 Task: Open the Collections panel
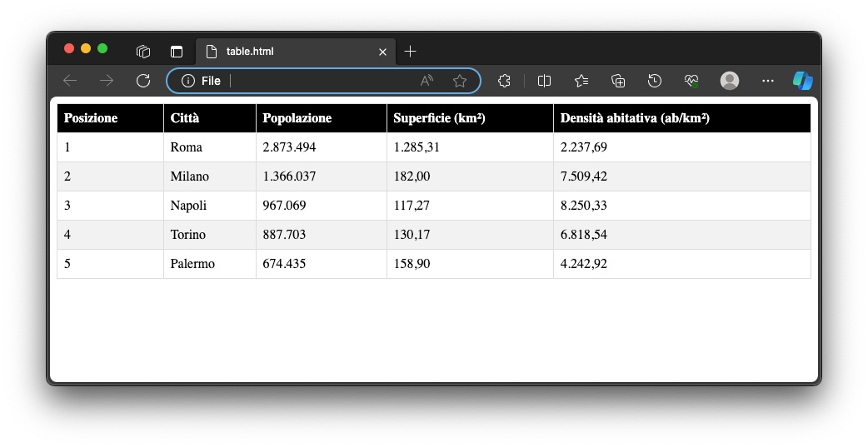coord(618,81)
